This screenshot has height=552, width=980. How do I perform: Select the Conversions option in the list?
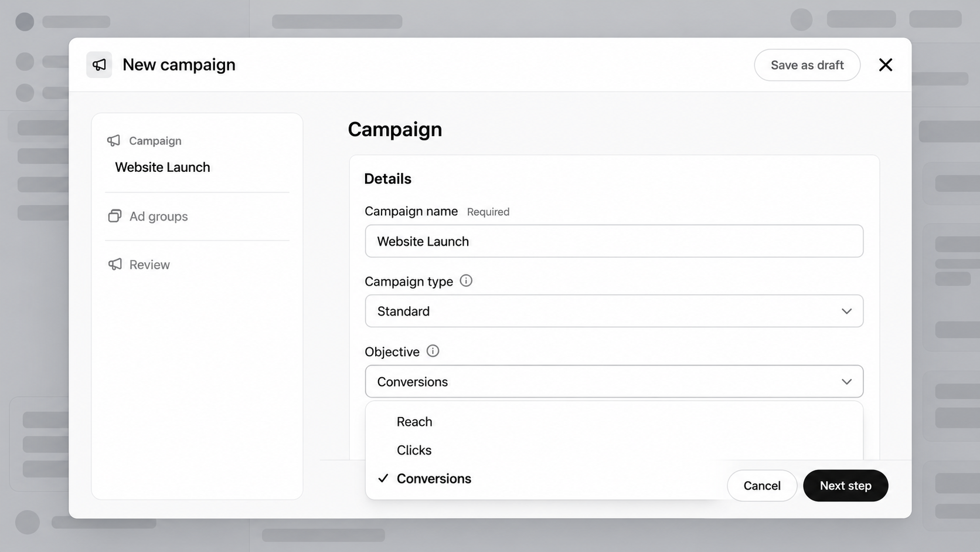pos(434,479)
